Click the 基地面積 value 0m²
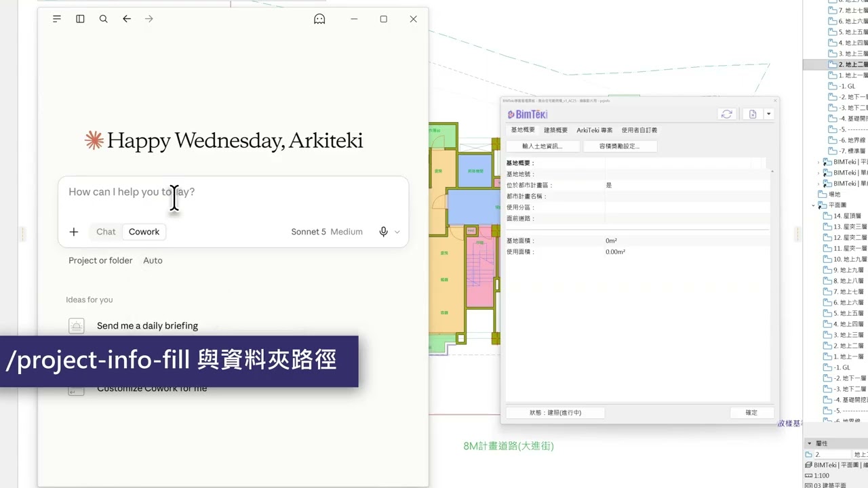 pos(611,241)
